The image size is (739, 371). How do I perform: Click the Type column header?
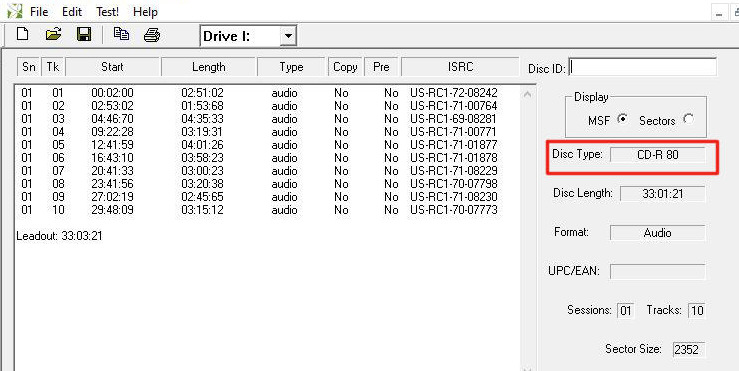pos(291,67)
